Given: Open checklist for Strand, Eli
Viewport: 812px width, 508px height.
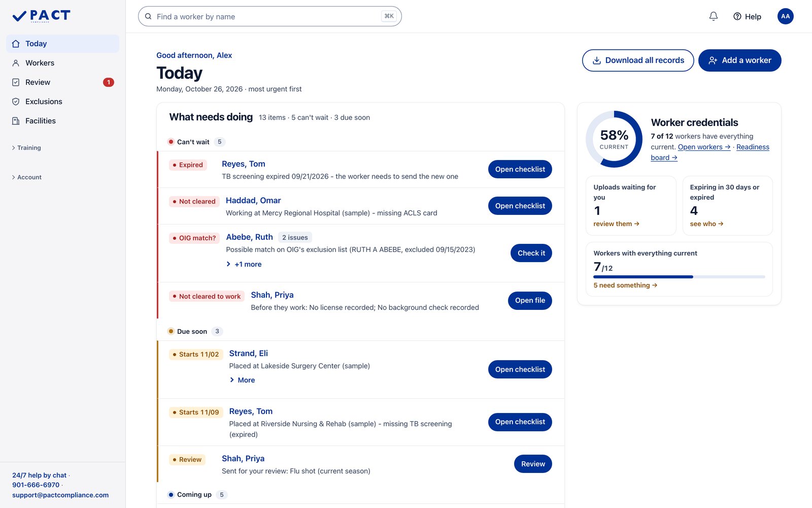Looking at the screenshot, I should point(520,369).
